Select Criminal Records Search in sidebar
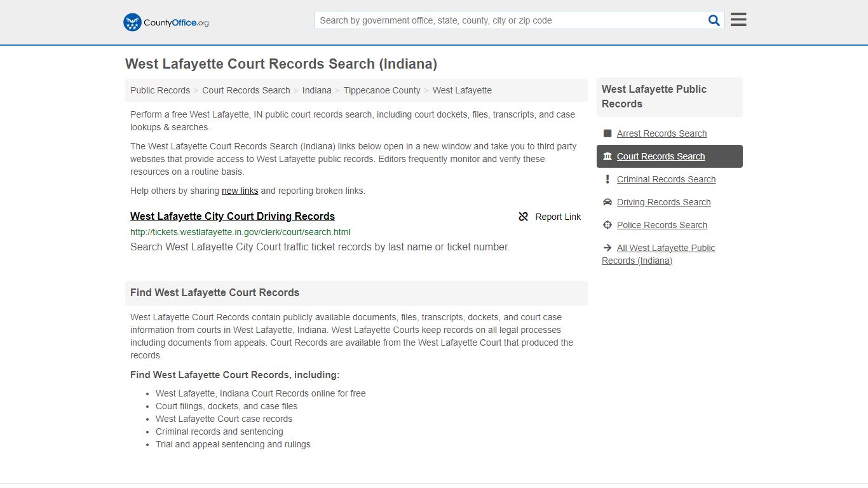 pos(666,179)
